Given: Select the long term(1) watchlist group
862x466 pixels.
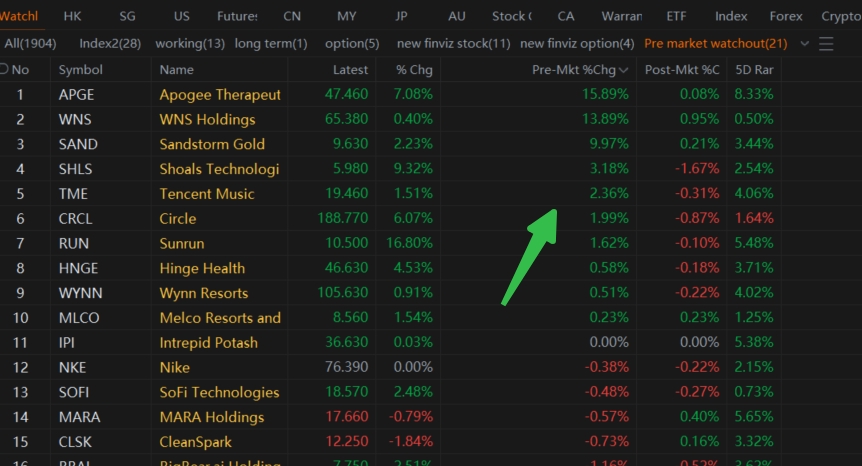Looking at the screenshot, I should pos(271,43).
